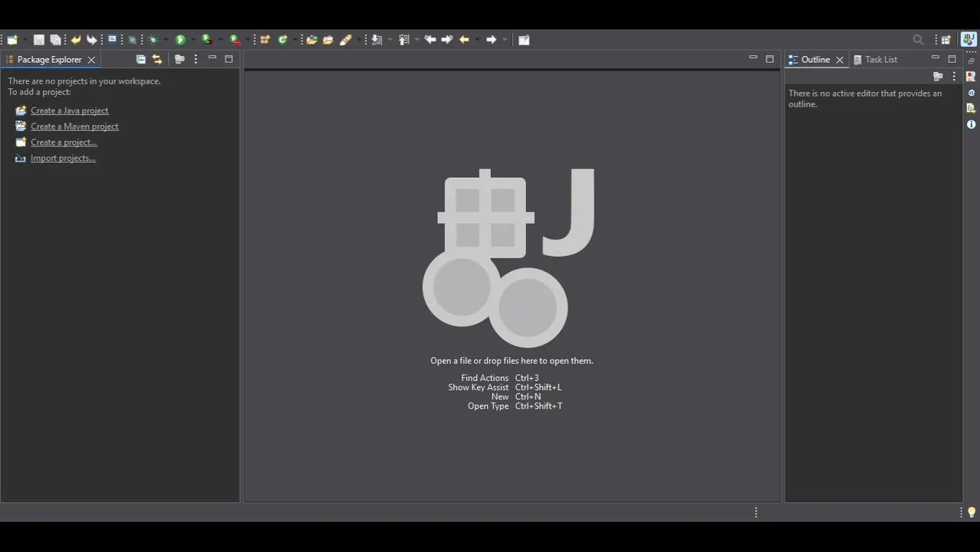Open the Javadoc @ view icon

tap(971, 93)
